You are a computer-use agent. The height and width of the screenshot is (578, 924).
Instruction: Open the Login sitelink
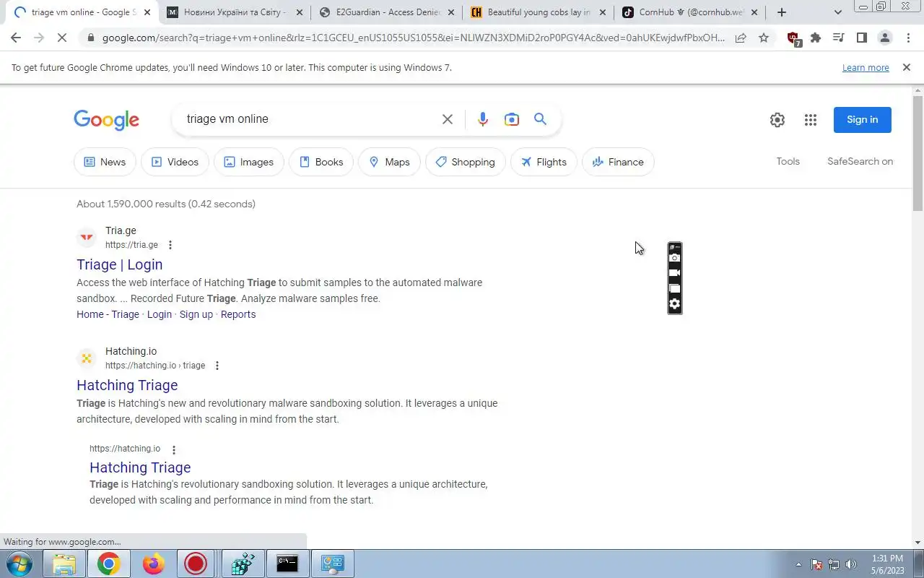160,314
